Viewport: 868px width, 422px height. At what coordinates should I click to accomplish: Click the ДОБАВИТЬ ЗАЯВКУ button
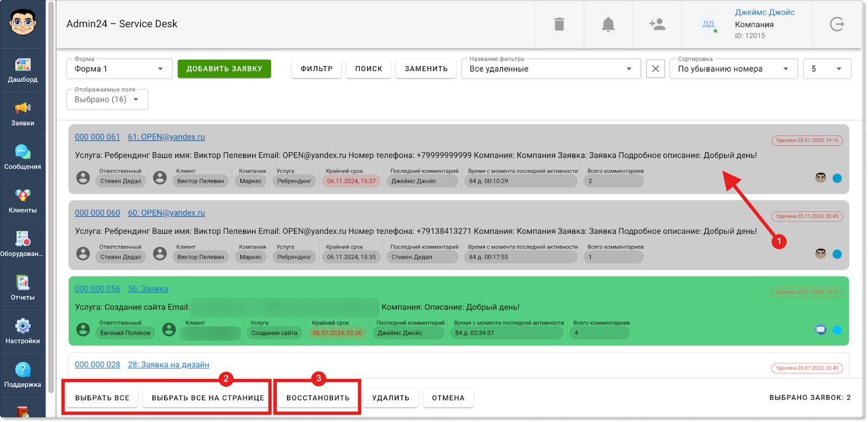[224, 69]
